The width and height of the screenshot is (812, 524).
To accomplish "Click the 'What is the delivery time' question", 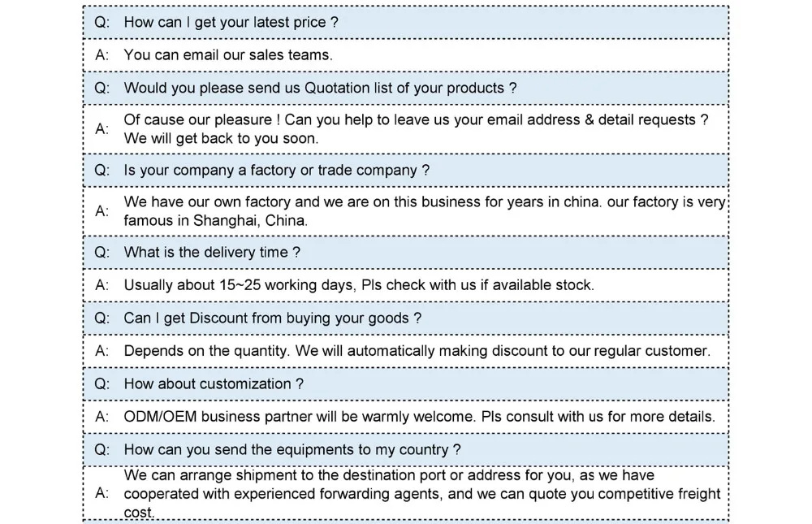I will (x=212, y=253).
